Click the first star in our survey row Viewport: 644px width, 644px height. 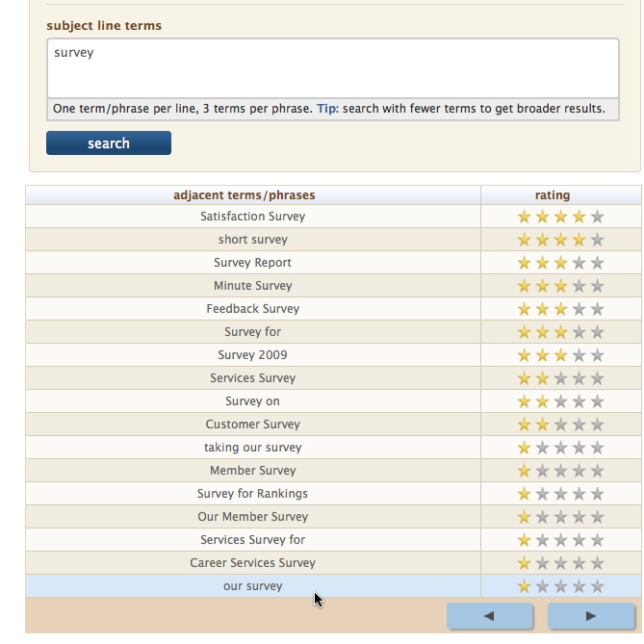coord(525,586)
